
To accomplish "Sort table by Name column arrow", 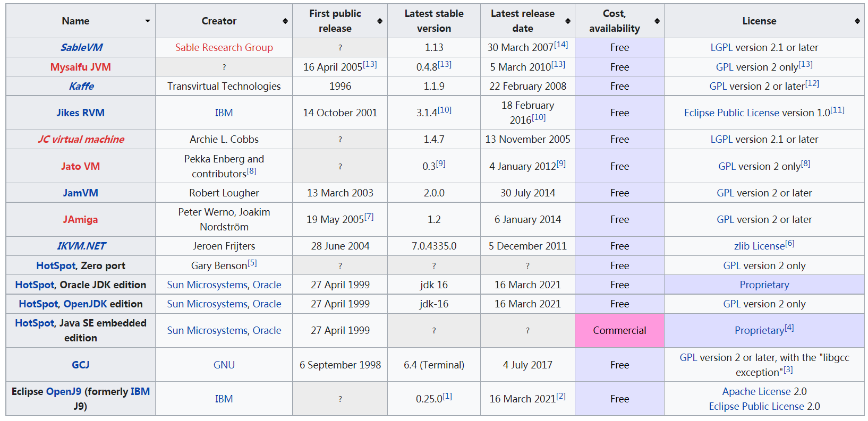I will point(148,21).
